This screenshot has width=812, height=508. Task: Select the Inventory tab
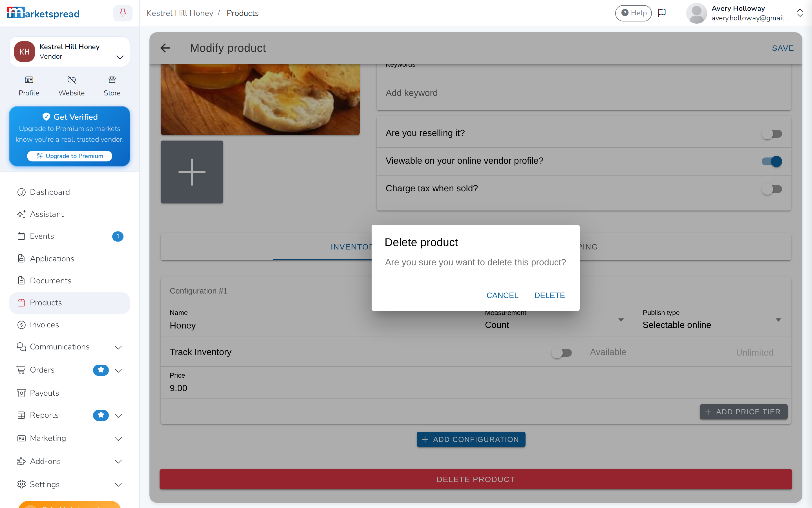click(x=351, y=247)
